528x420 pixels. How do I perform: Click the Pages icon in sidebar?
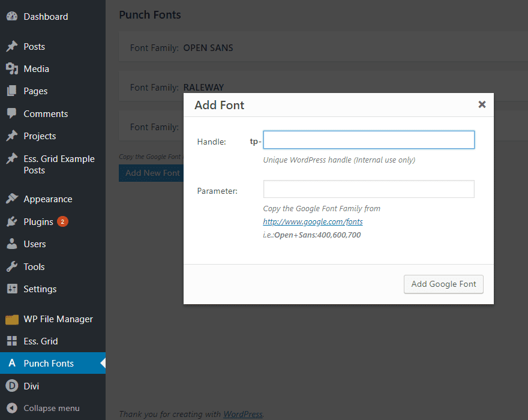click(x=11, y=91)
